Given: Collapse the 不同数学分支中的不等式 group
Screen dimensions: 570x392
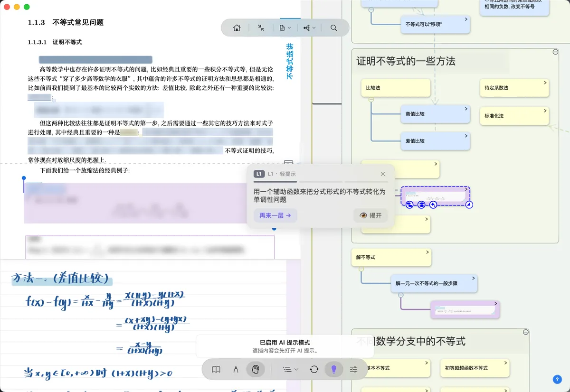Looking at the screenshot, I should [526, 332].
